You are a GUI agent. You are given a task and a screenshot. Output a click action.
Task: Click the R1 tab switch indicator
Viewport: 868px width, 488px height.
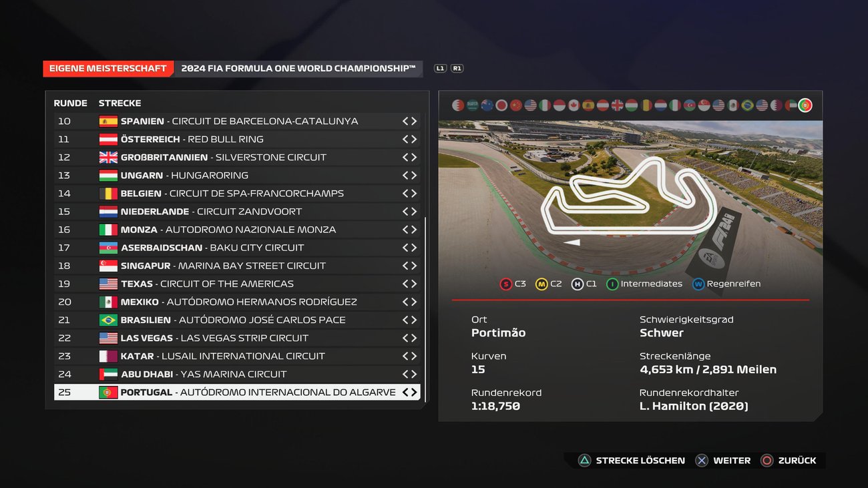457,68
